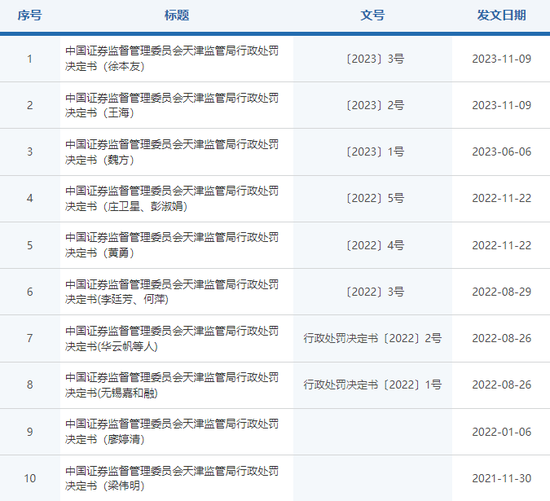Click the date 2023-11-09 in row 1
550x501 pixels.
pos(502,59)
